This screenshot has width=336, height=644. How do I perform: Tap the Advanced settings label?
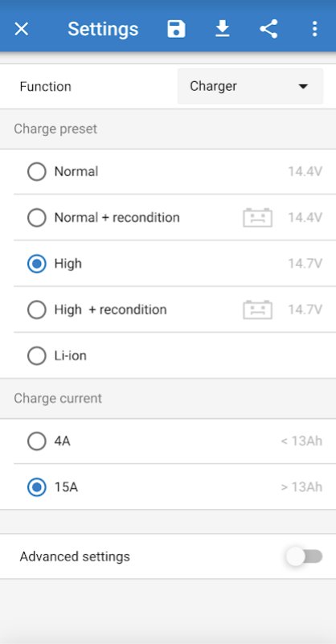(75, 556)
